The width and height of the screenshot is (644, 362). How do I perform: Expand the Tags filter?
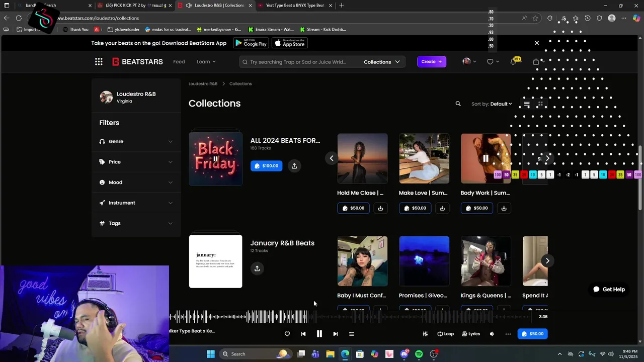(x=136, y=223)
